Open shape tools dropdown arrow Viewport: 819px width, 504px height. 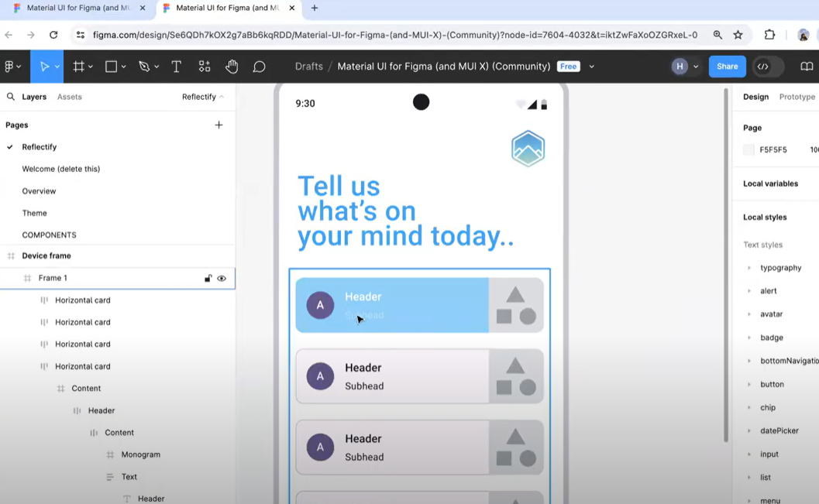(124, 67)
